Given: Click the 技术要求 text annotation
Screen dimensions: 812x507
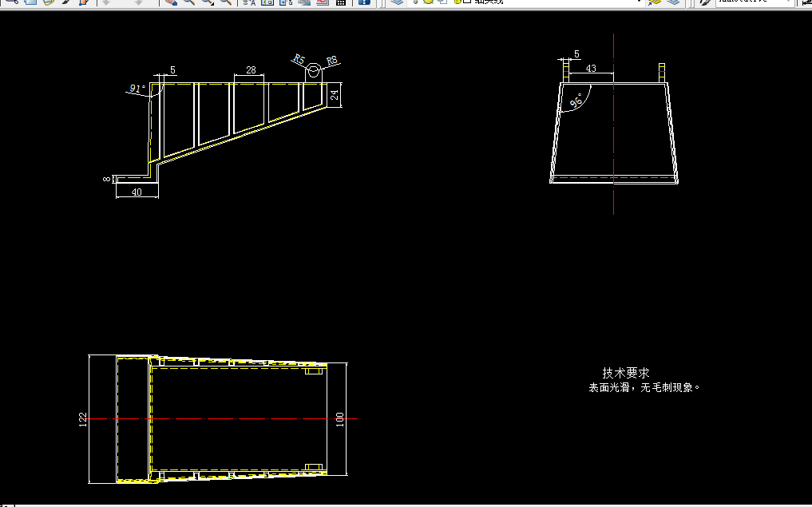Looking at the screenshot, I should [626, 372].
